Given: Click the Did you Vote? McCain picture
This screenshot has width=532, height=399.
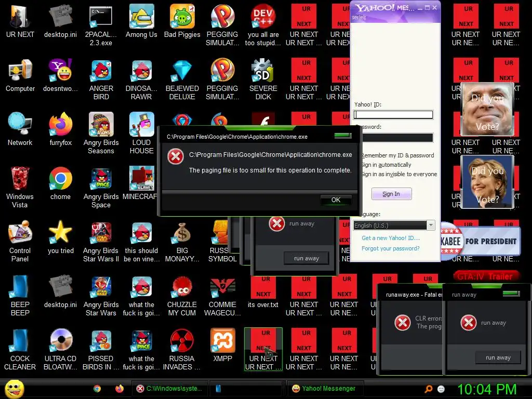Looking at the screenshot, I should click(x=487, y=109).
